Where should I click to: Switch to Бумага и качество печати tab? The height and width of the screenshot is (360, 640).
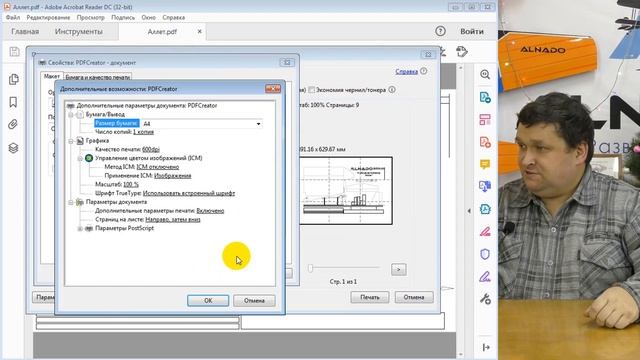point(98,77)
